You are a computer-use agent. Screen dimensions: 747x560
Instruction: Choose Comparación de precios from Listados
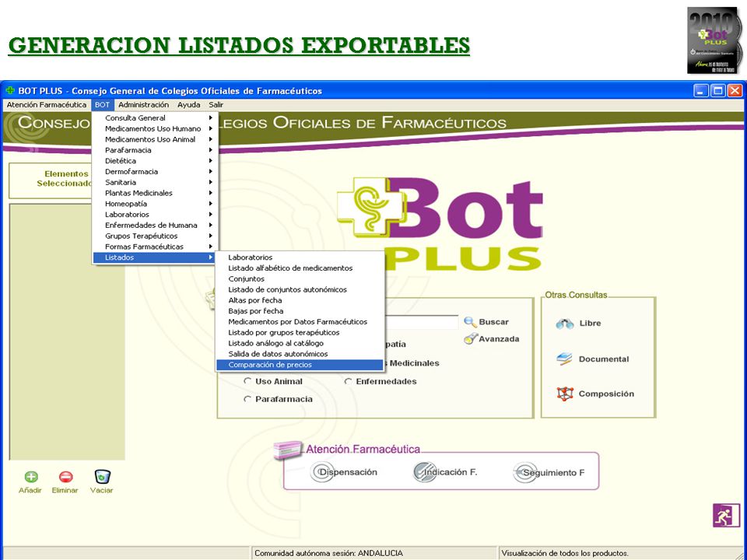click(300, 365)
